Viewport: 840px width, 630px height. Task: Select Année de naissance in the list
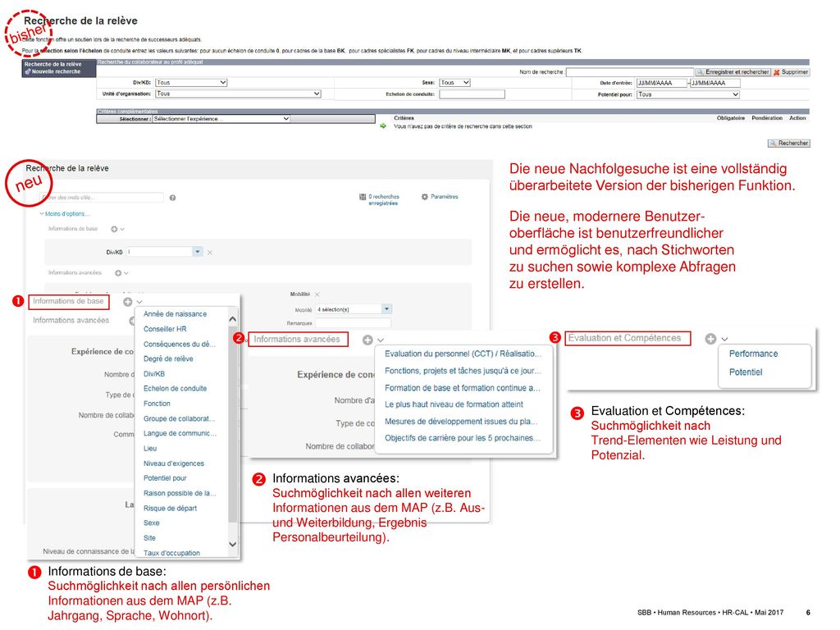[176, 314]
